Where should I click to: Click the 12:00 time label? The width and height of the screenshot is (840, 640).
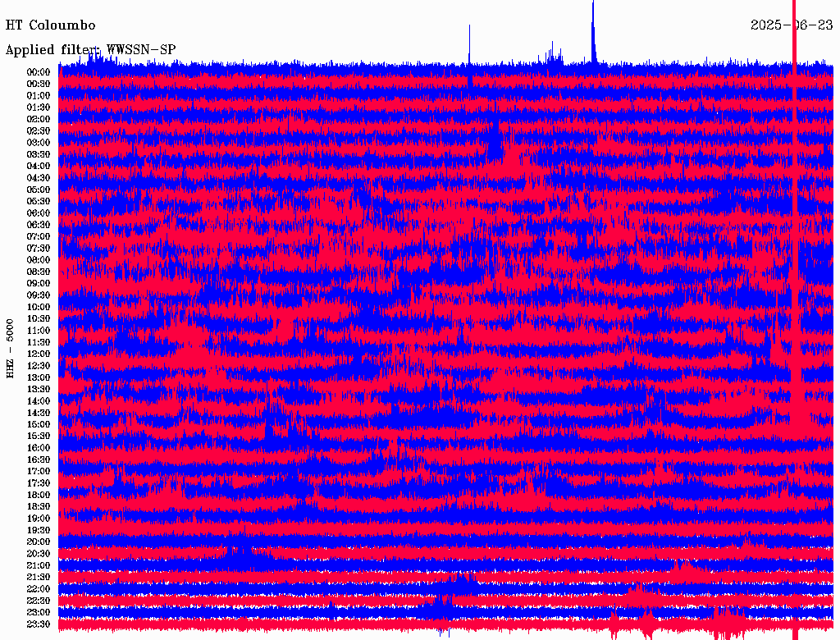tap(39, 354)
